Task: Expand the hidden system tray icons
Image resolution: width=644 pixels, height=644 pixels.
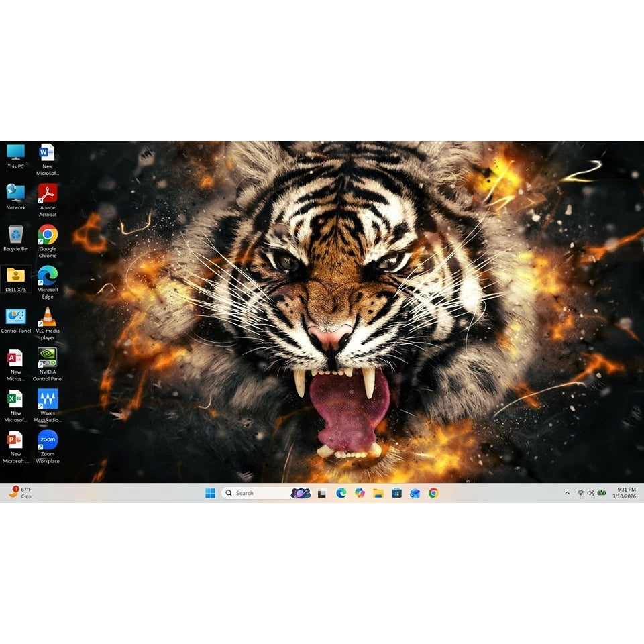Action: click(567, 493)
